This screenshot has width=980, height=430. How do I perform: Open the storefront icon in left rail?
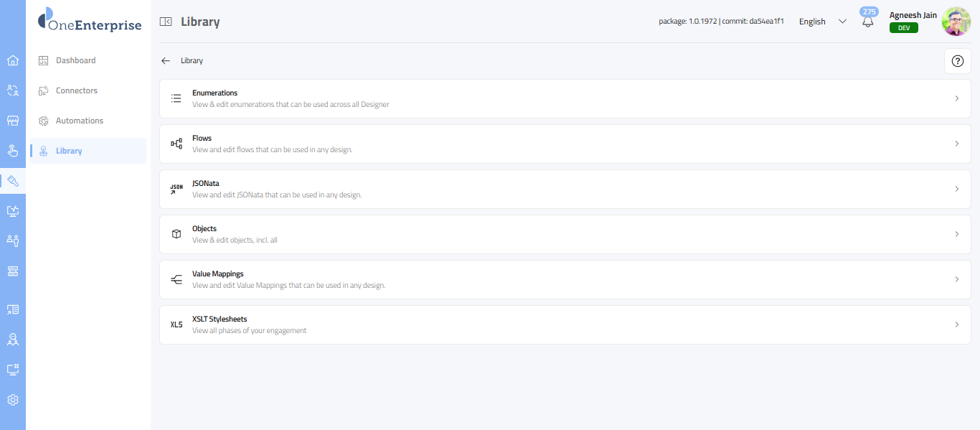pyautogui.click(x=12, y=121)
